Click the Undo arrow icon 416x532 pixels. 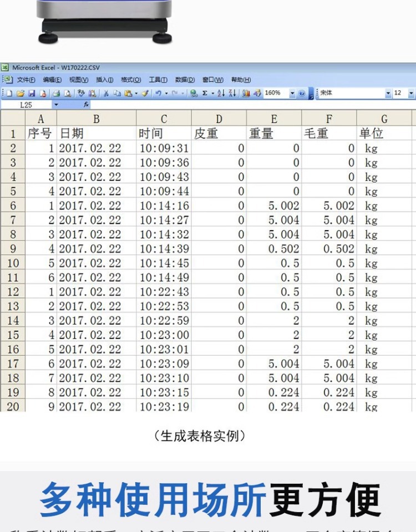pyautogui.click(x=158, y=93)
